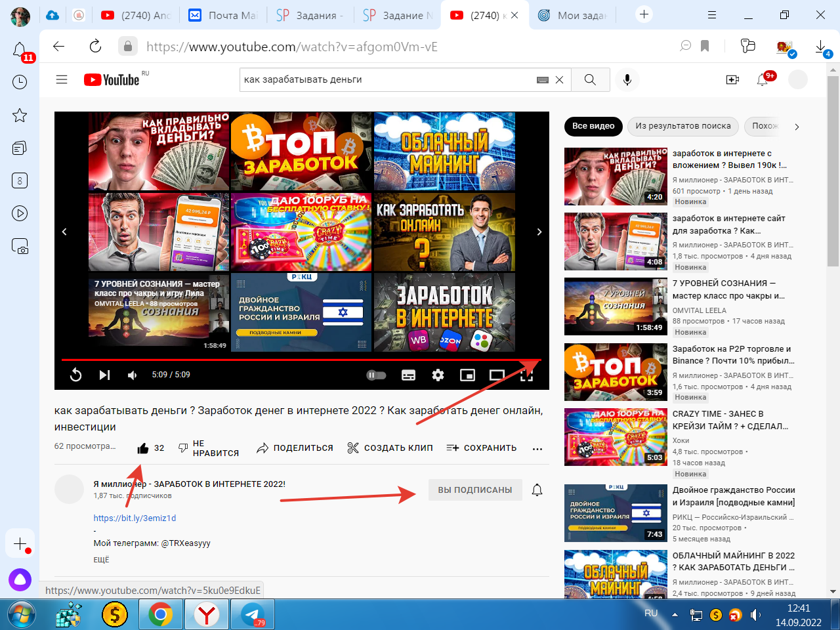The height and width of the screenshot is (630, 840).
Task: Start voice search with the microphone
Action: (x=627, y=79)
